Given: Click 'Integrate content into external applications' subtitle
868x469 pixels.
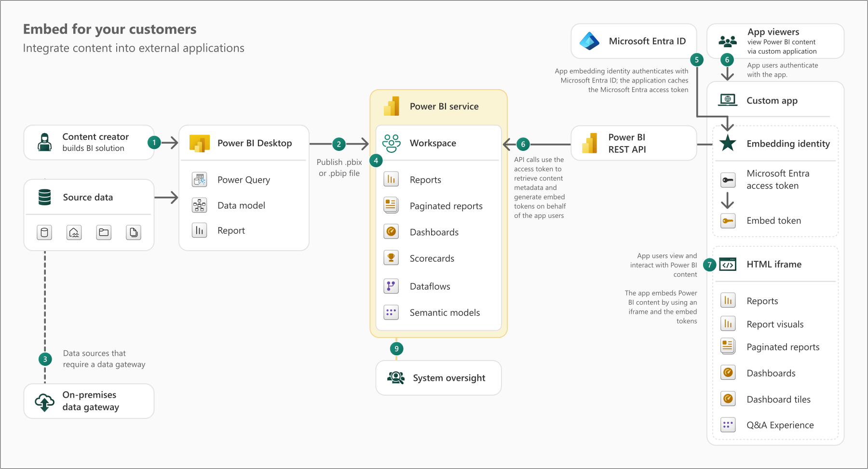Looking at the screenshot, I should [134, 48].
